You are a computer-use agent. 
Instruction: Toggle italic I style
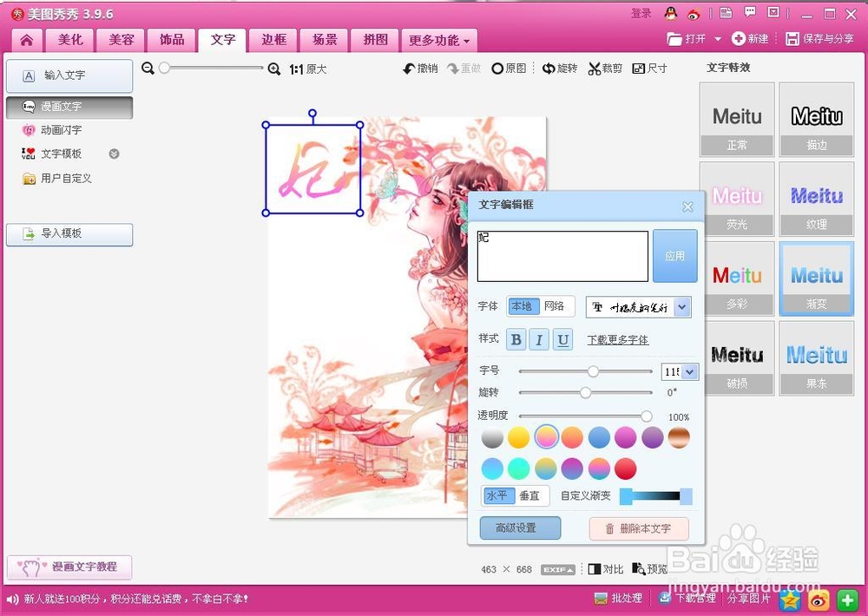pyautogui.click(x=539, y=339)
